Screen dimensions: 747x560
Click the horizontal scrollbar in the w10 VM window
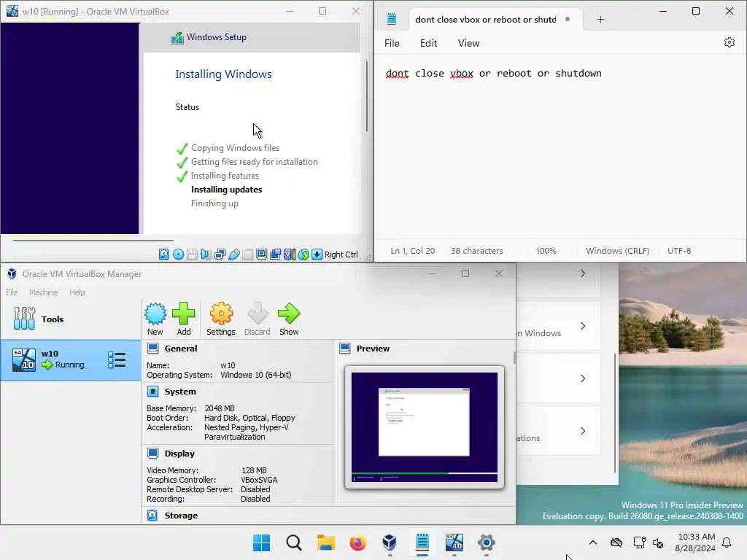coord(93,241)
